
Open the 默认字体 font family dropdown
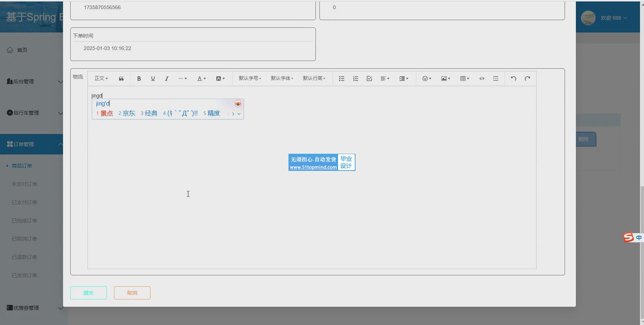point(282,79)
